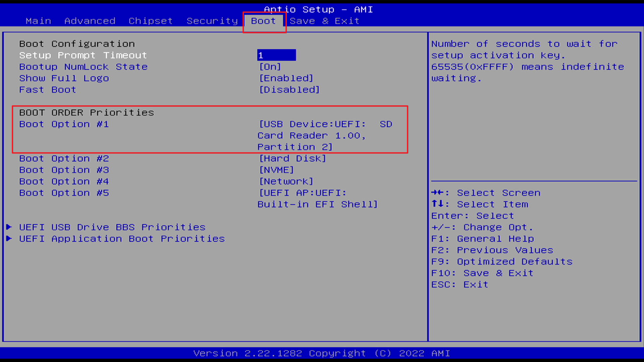This screenshot has height=362, width=644.
Task: Open Boot Option #3 NVME selection
Action: [x=276, y=170]
